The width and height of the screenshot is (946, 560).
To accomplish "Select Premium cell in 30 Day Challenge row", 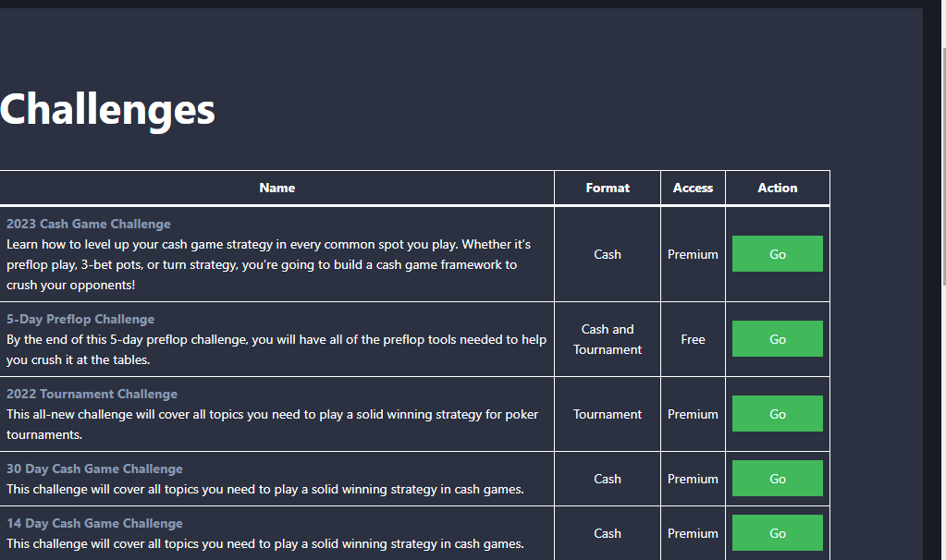I will click(x=693, y=479).
